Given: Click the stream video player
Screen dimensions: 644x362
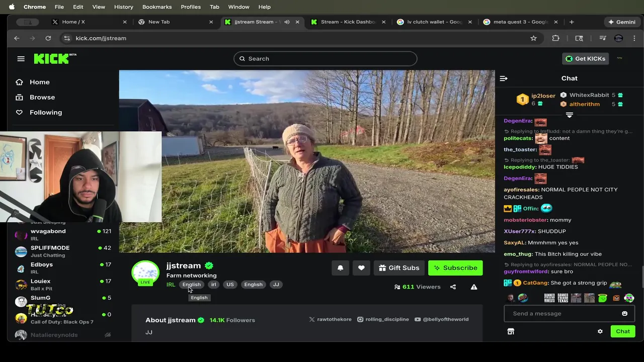Looking at the screenshot, I should (307, 161).
